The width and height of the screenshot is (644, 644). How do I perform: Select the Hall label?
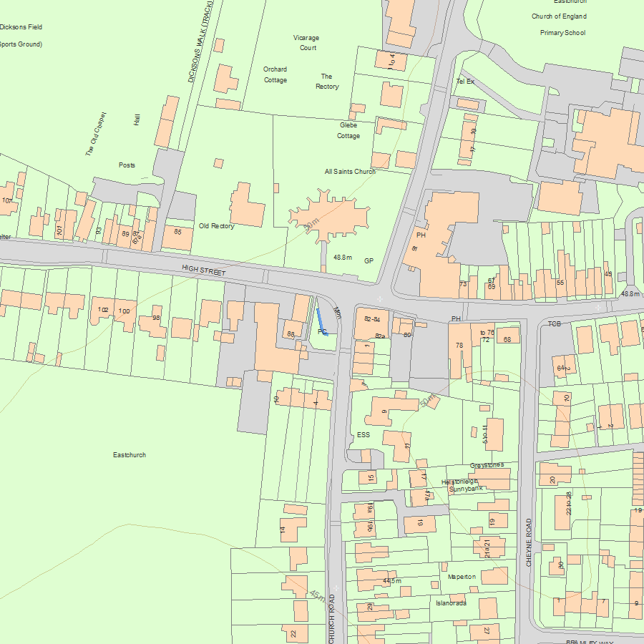(137, 120)
